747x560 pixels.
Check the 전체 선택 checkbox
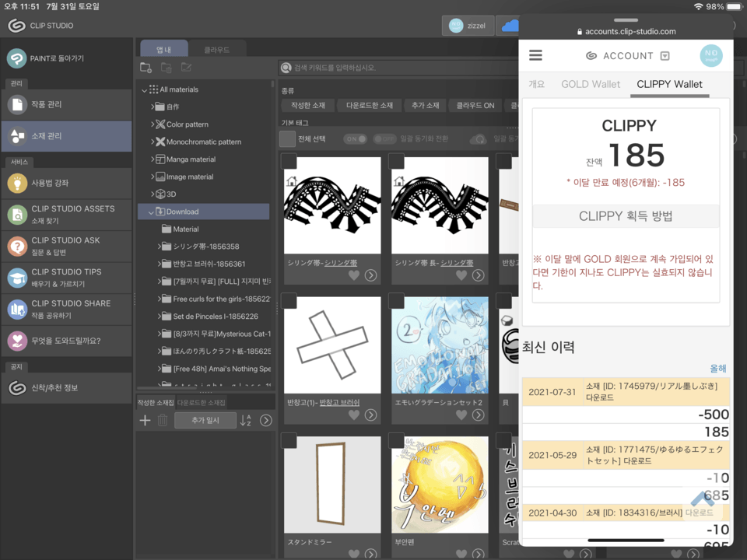[x=286, y=136]
